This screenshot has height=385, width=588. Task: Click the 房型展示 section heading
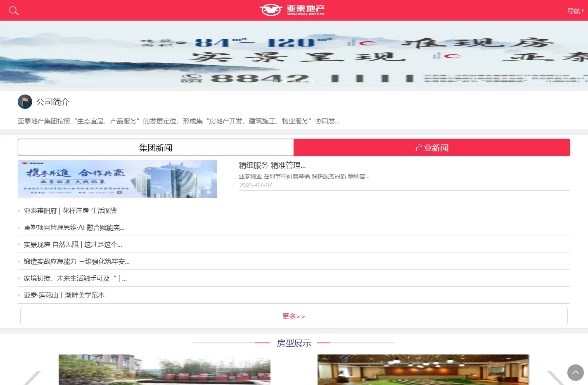tap(294, 343)
